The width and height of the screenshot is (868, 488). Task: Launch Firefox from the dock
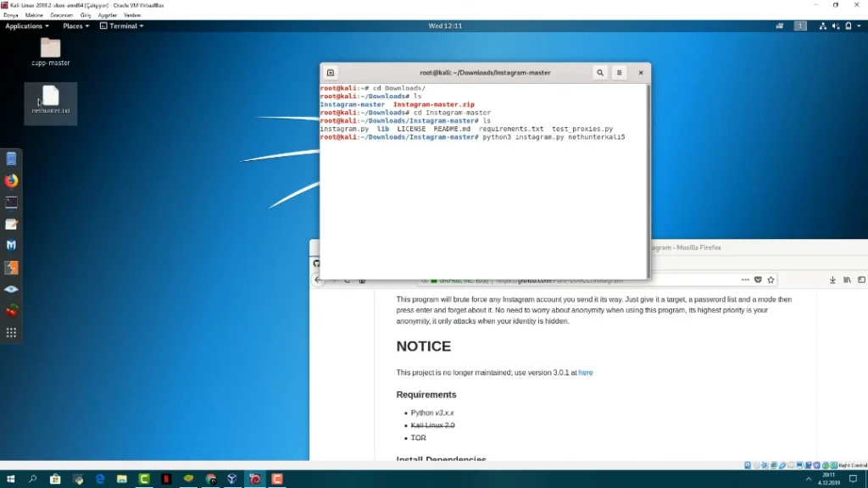click(x=11, y=180)
